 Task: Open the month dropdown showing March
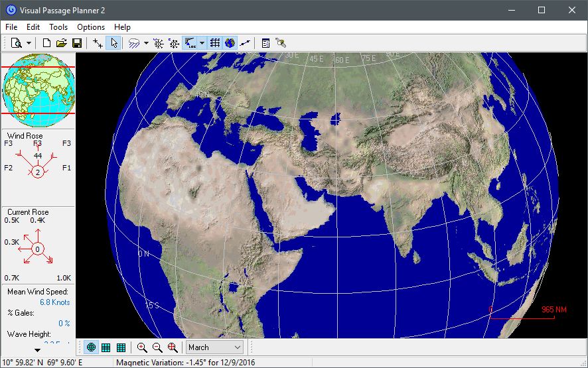215,347
